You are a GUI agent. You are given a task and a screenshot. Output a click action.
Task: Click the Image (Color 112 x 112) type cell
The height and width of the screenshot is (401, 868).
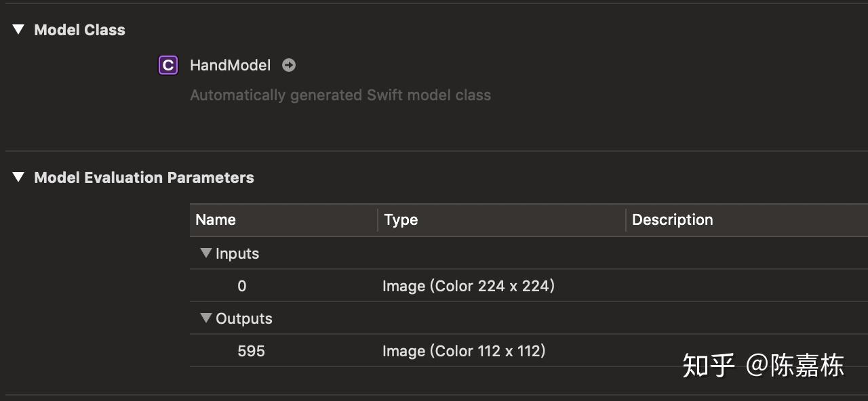464,351
